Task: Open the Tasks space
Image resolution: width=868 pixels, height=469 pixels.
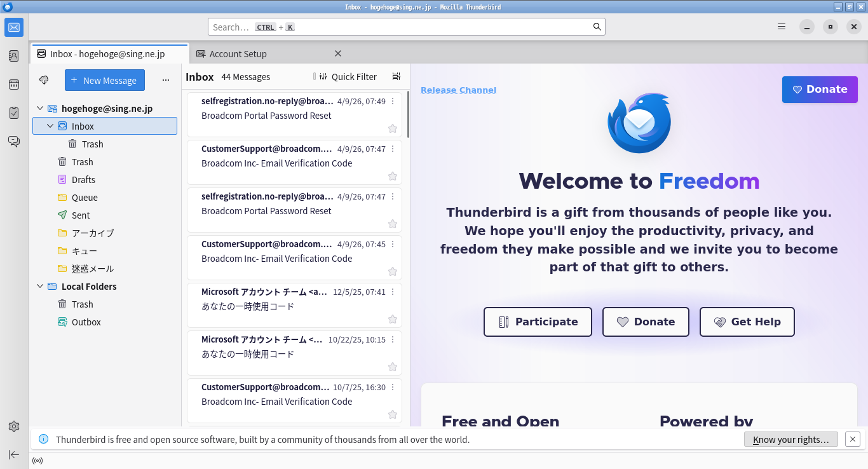Action: (x=13, y=112)
